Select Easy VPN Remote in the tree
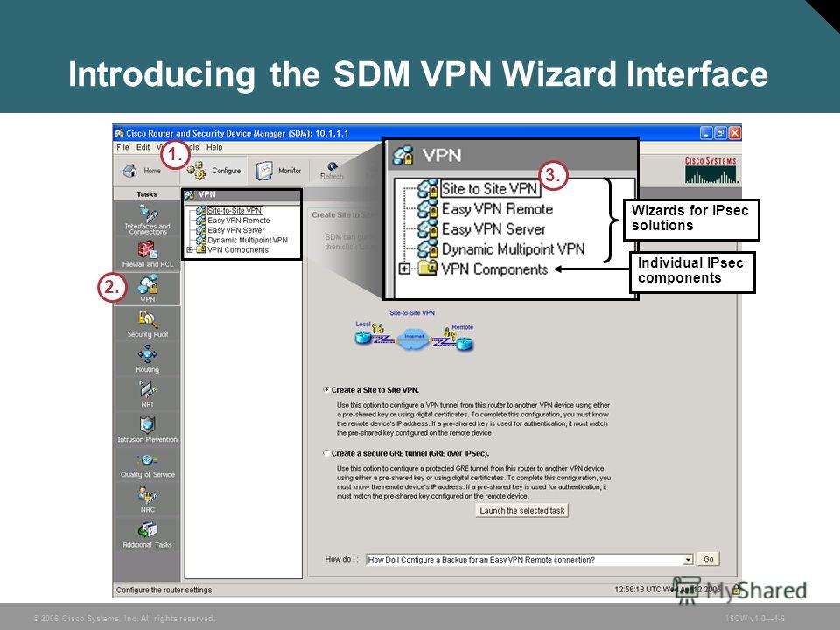Viewport: 840px width, 630px height. 238,220
